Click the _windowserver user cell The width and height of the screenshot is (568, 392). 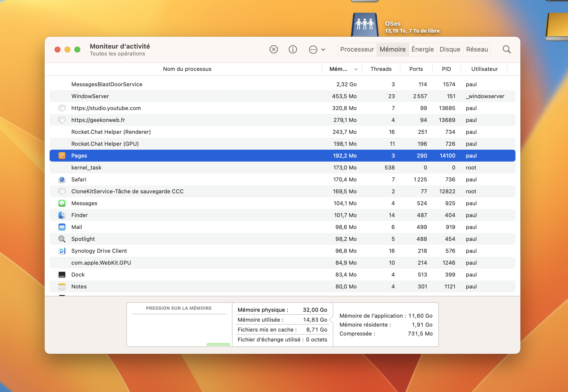485,96
